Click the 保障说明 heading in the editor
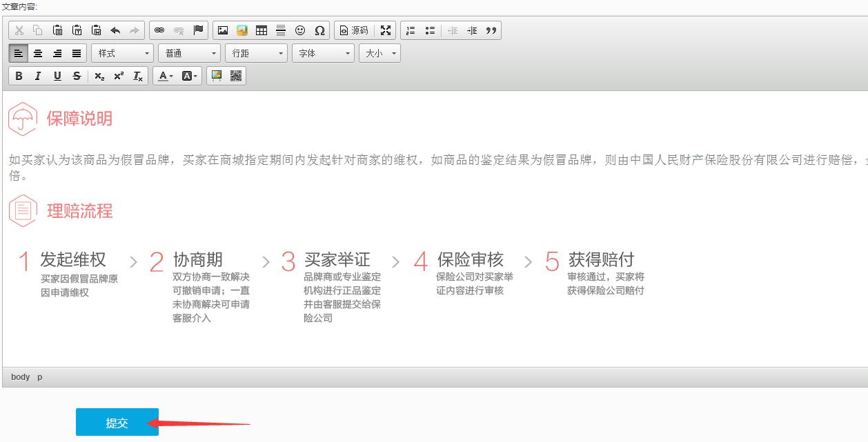This screenshot has height=442, width=868. tap(79, 119)
